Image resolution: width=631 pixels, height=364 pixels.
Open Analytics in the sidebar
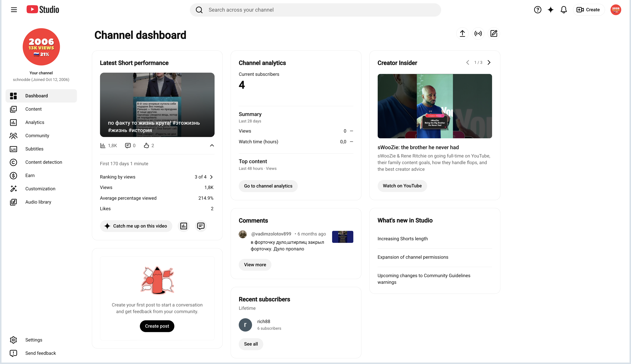click(41, 122)
